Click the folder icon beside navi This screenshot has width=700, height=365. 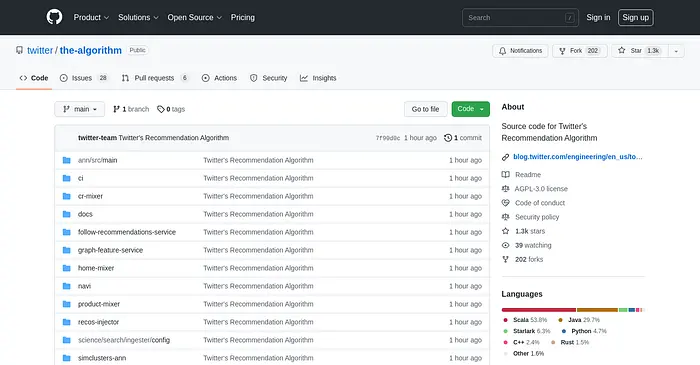[x=67, y=286]
